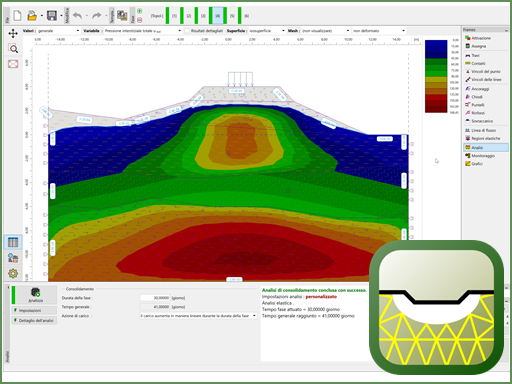Image resolution: width=512 pixels, height=384 pixels.
Task: Undo the last action with arrow icon
Action: (77, 16)
